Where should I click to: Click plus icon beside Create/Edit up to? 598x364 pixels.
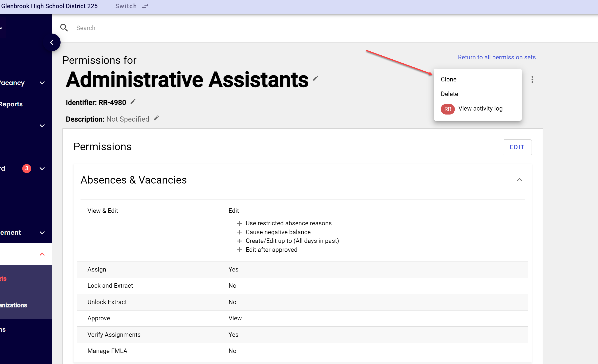pos(240,241)
